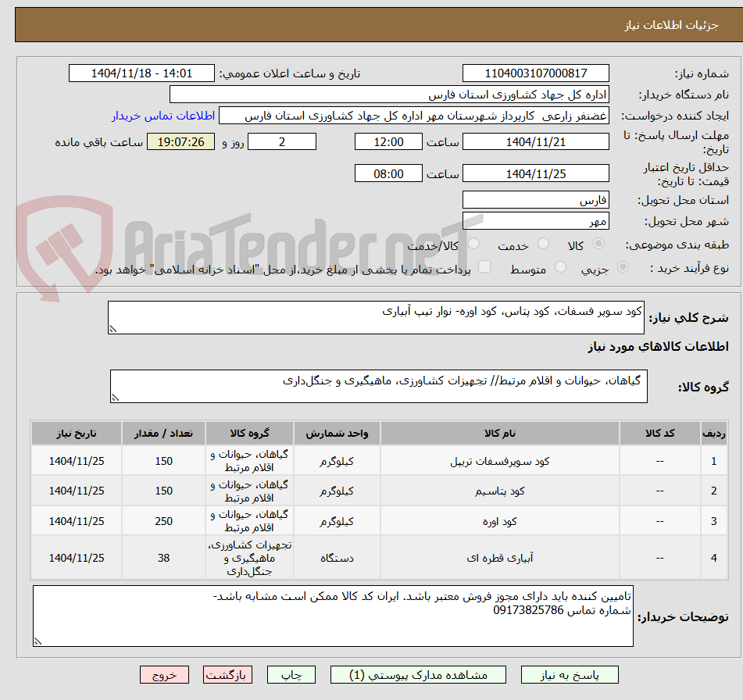Image resolution: width=743 pixels, height=700 pixels.
Task: Click the 'تاریخ نیاز' column header
Action: click(77, 433)
